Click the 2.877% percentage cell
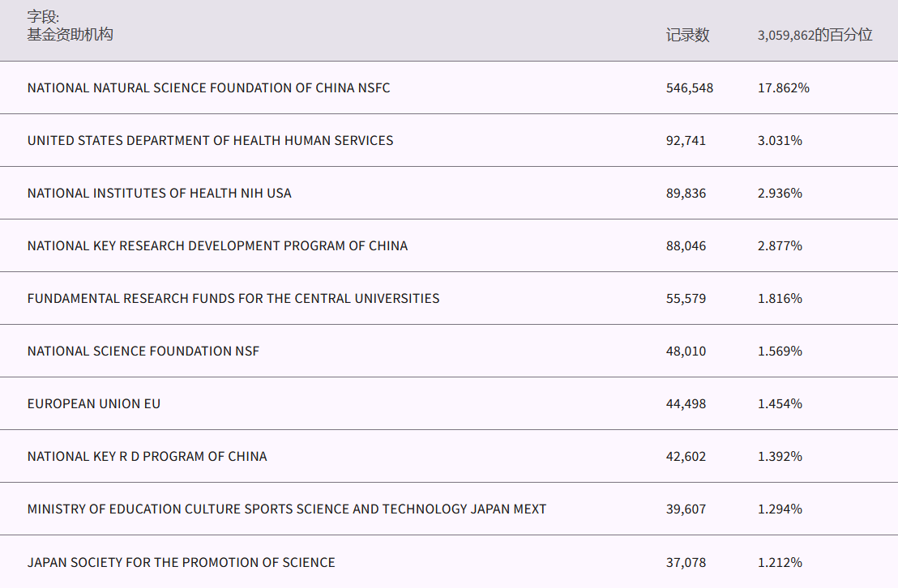Screen dimensions: 898x588 [x=780, y=245]
